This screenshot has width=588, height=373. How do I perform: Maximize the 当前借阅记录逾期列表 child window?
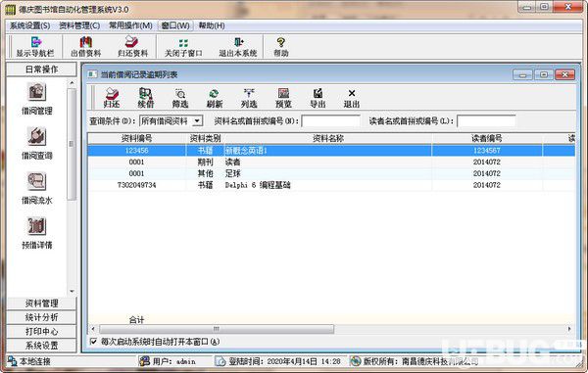coord(544,74)
